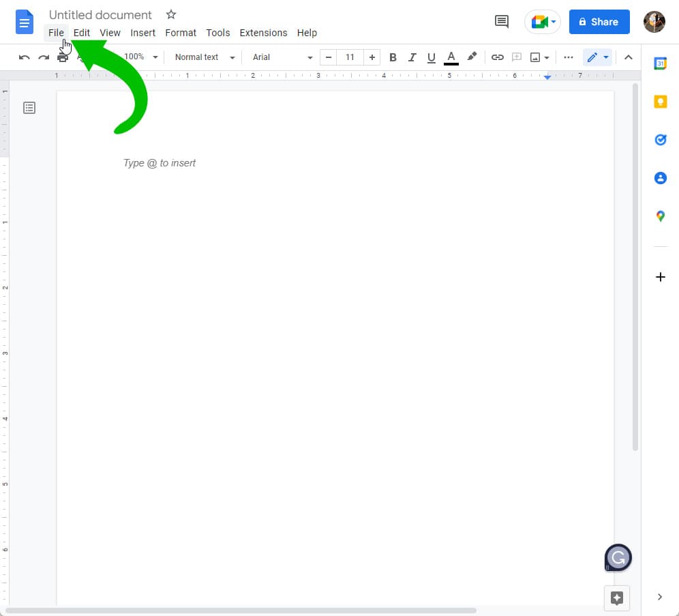This screenshot has height=616, width=679.
Task: Open the font family dropdown
Action: [x=280, y=57]
